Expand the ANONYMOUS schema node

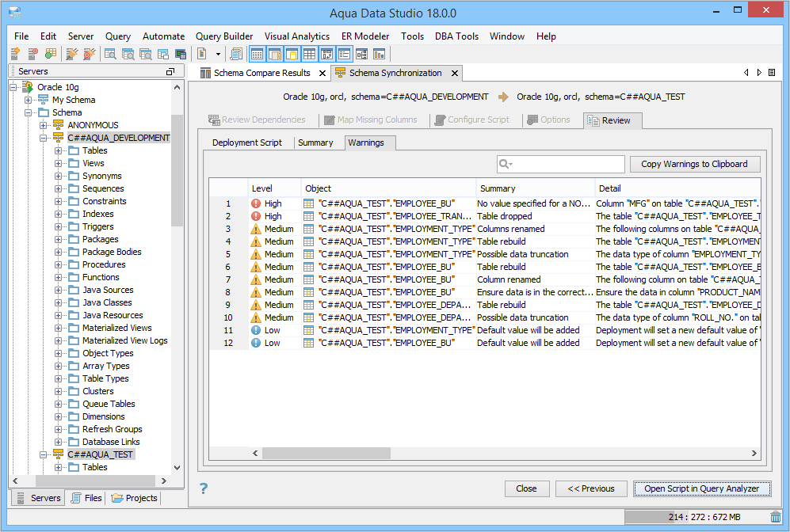point(44,125)
